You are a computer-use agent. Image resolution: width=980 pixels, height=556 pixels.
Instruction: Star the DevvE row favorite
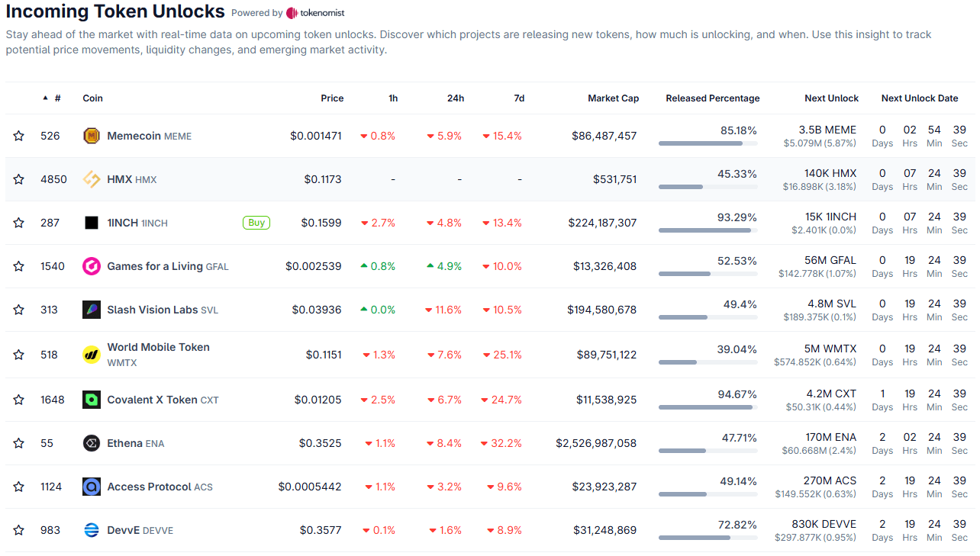pos(18,530)
